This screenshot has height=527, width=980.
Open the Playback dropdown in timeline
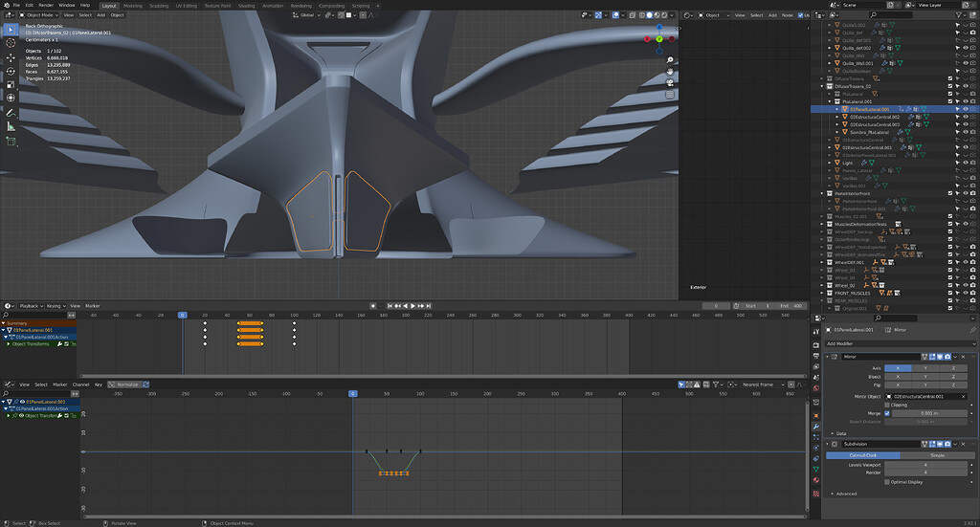[32, 306]
